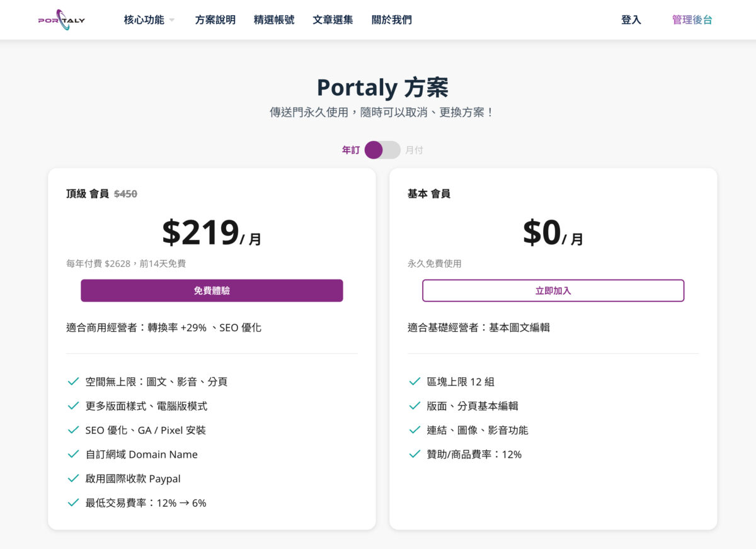Image resolution: width=756 pixels, height=549 pixels.
Task: Visit the 關於我們 page
Action: tap(392, 20)
